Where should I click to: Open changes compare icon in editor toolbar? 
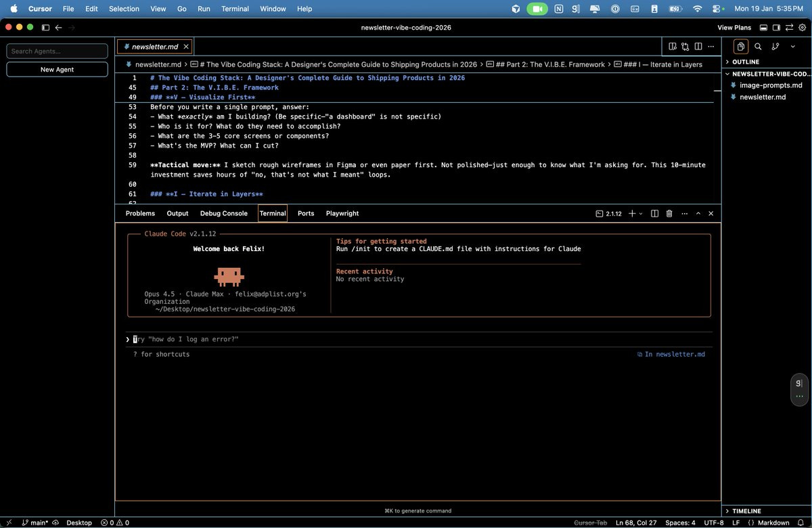click(685, 47)
